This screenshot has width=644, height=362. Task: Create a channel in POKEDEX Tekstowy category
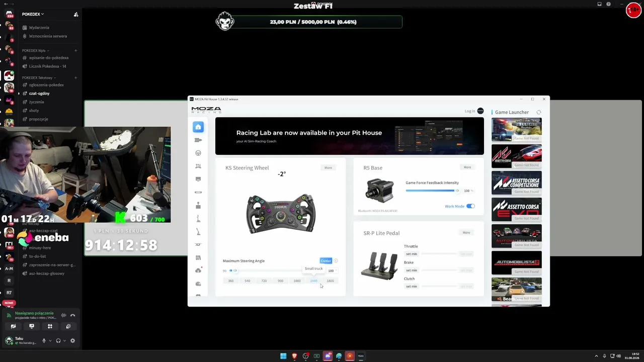(x=75, y=77)
